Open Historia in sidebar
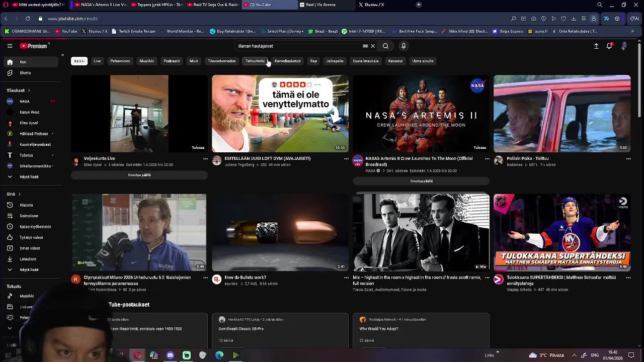The image size is (644, 362). (32, 205)
